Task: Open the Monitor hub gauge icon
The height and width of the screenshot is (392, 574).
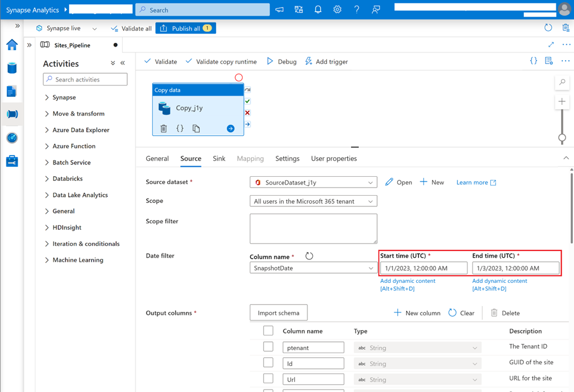Action: click(x=12, y=137)
